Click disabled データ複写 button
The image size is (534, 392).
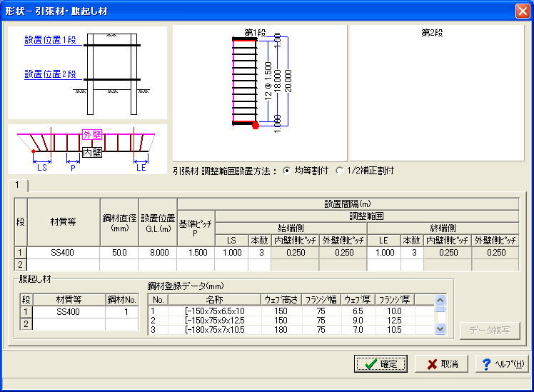[x=490, y=331]
